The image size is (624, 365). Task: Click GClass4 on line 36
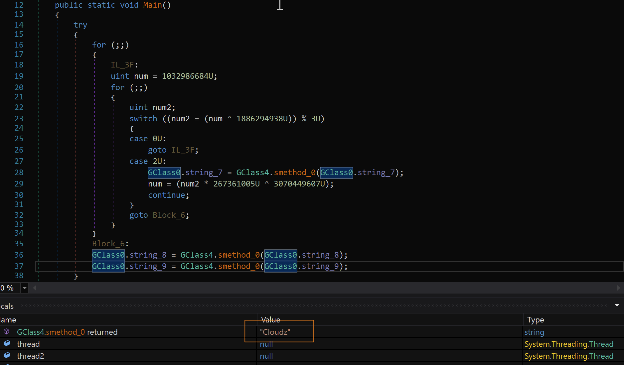click(x=197, y=255)
